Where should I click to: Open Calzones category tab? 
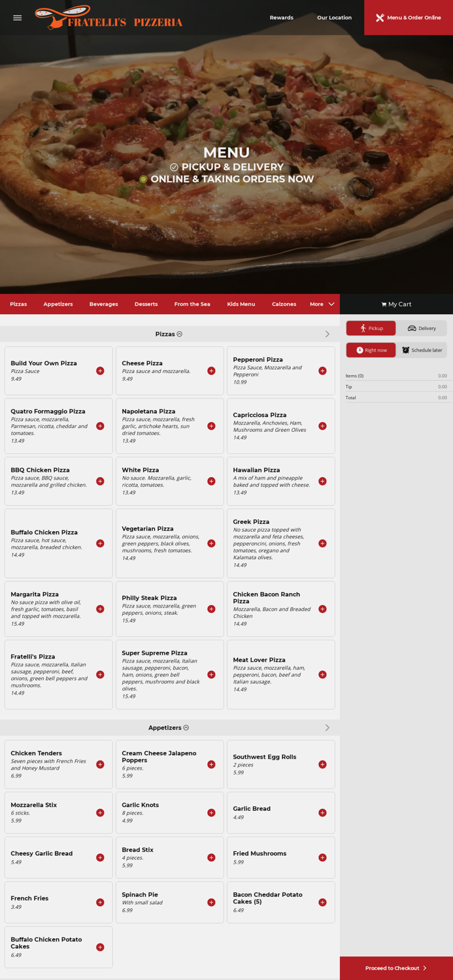click(x=284, y=304)
